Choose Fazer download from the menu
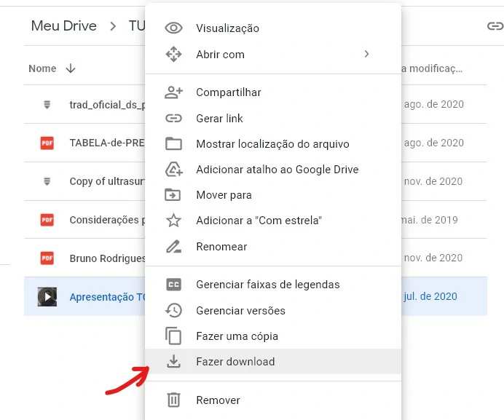This screenshot has height=420, width=504. pos(273,361)
